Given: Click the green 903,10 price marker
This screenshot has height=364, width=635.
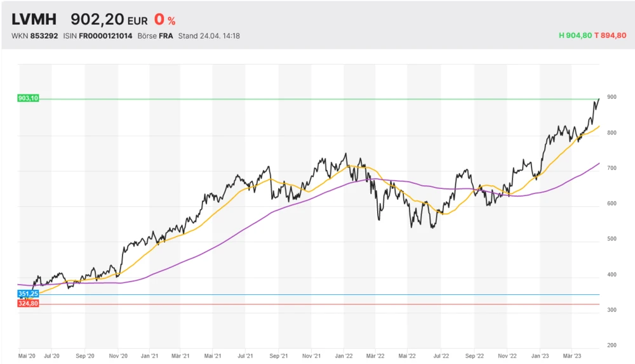Looking at the screenshot, I should pos(29,98).
